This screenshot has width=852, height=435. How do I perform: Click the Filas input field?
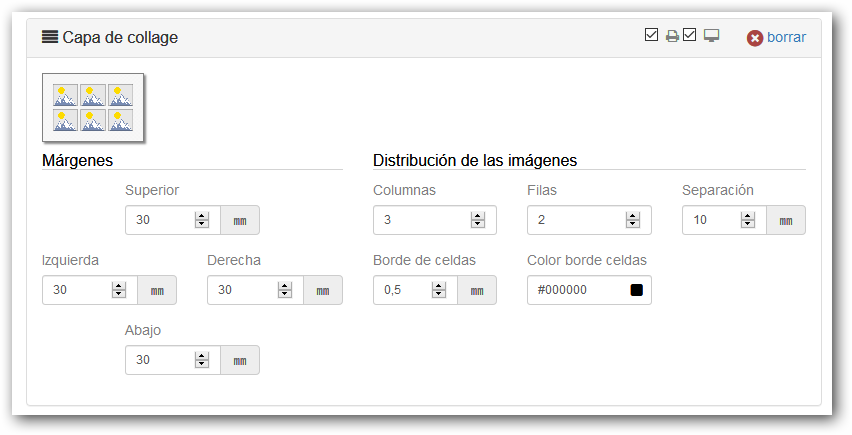pyautogui.click(x=589, y=220)
